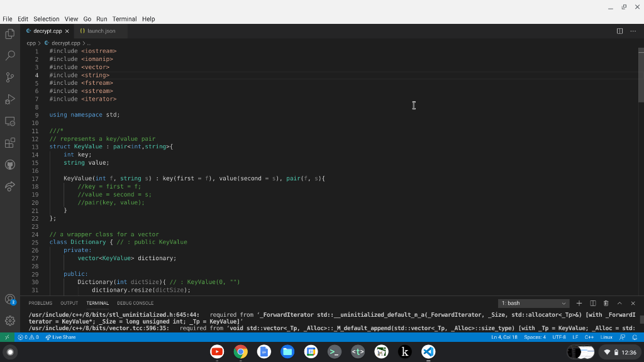Launch YouTube from the shelf
Image resolution: width=644 pixels, height=362 pixels.
pos(217,352)
